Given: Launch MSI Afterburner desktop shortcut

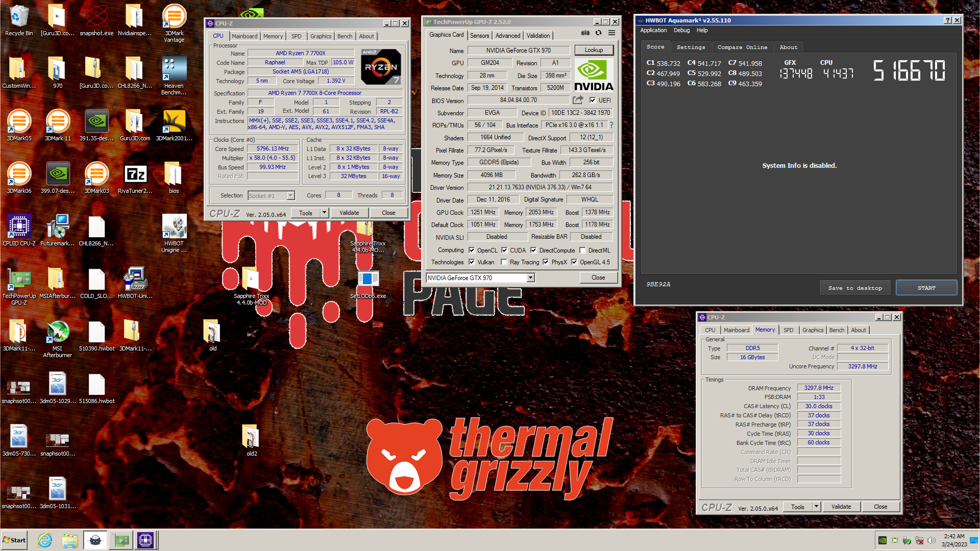Looking at the screenshot, I should [x=58, y=338].
